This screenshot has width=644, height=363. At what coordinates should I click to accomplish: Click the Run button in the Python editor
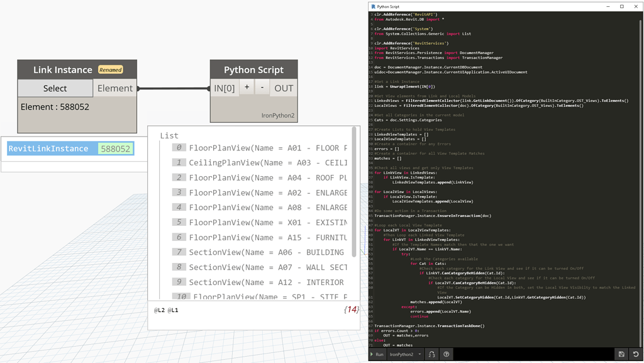click(x=378, y=354)
